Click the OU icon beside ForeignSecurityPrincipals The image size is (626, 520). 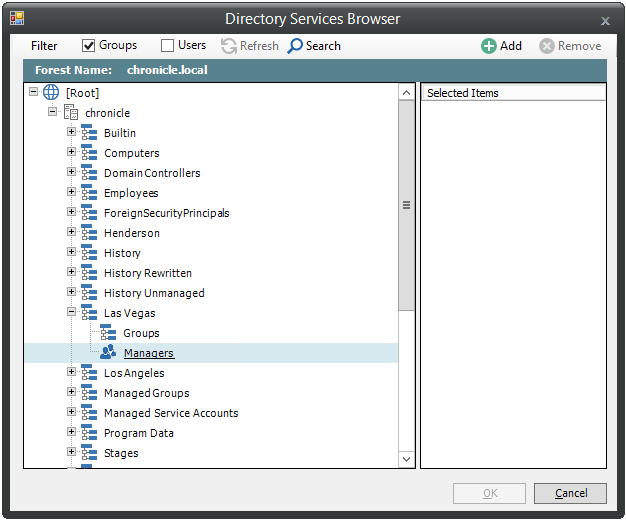click(x=89, y=212)
